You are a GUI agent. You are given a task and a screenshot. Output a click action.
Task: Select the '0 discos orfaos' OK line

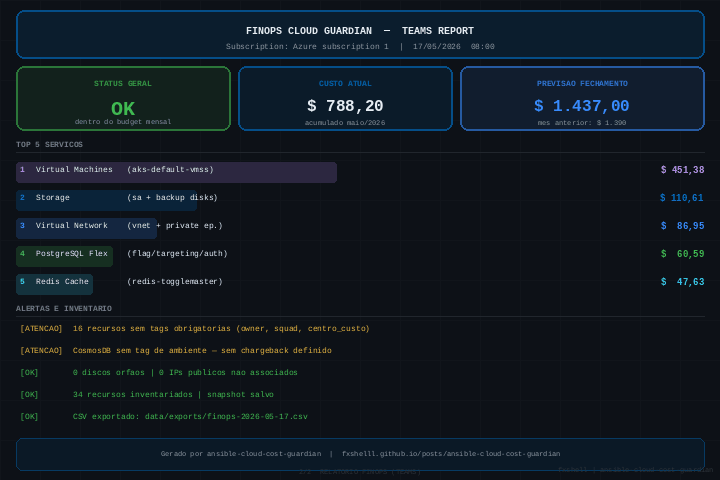(185, 373)
